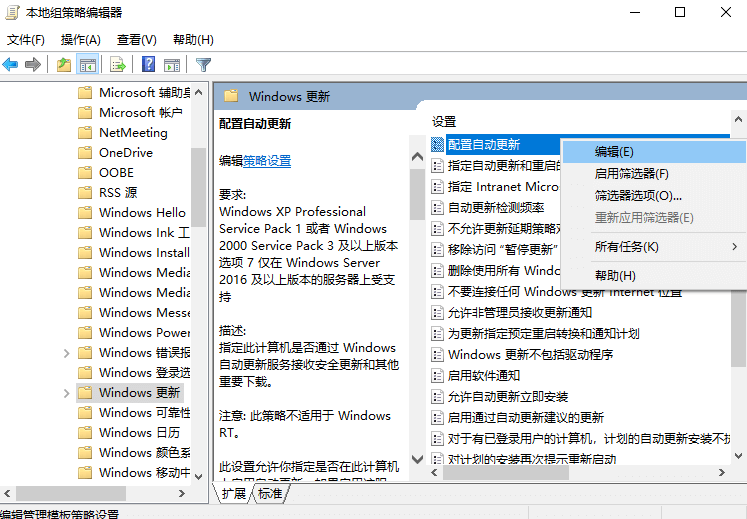Screen dimensions: 747x519
Task: Expand the Windows 错误报告 tree node
Action: click(67, 353)
